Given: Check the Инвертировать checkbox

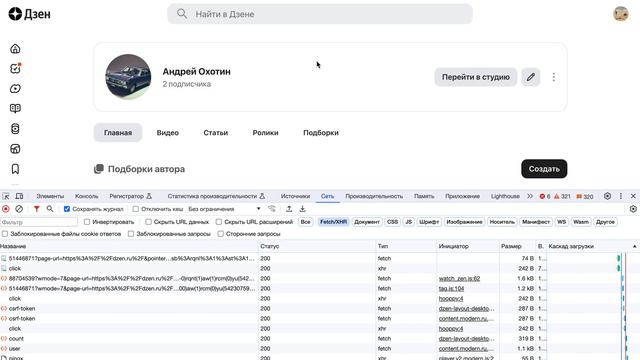Looking at the screenshot, I should pos(87,222).
